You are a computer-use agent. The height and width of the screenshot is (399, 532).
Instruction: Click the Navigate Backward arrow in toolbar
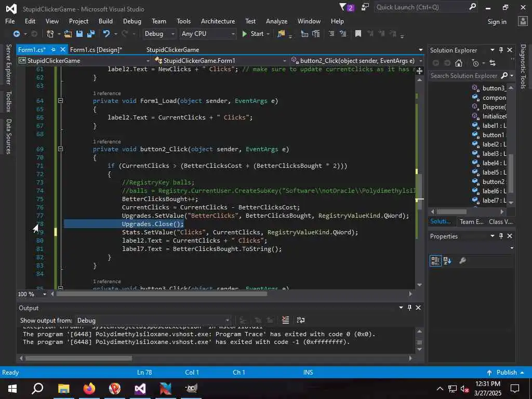(x=16, y=34)
